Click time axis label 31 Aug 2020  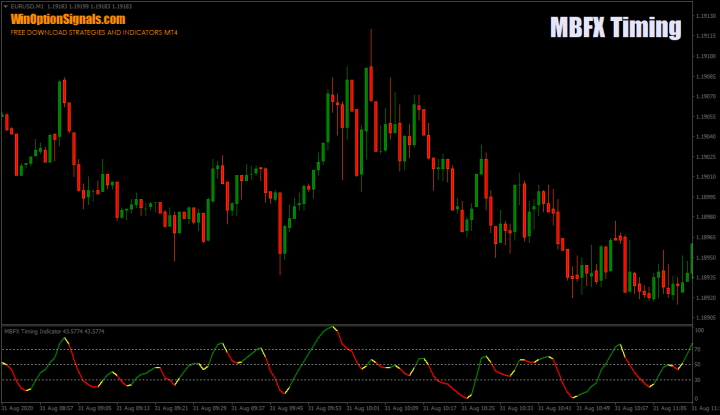tap(17, 408)
